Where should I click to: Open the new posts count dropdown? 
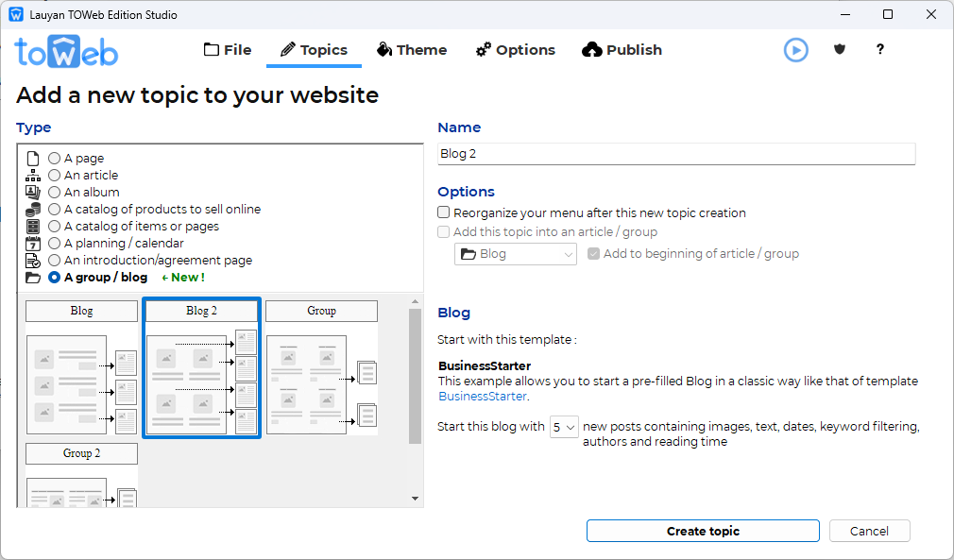point(563,428)
